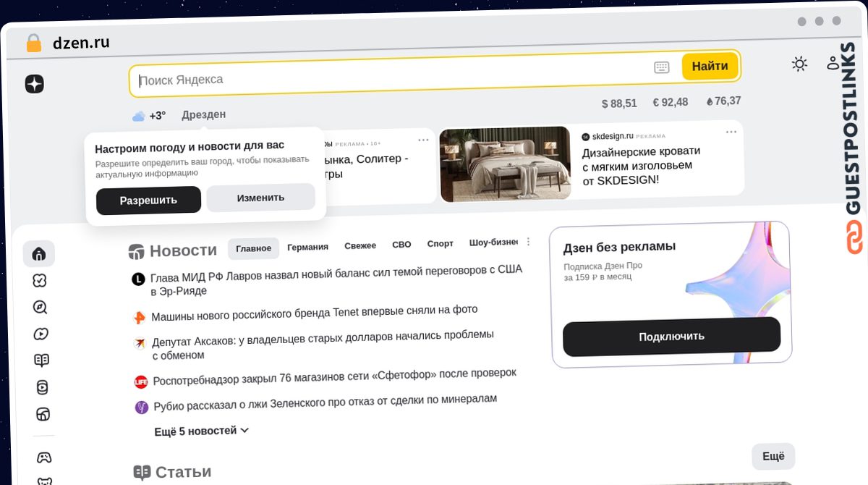Open the gamepad games icon in sidebar
Viewport: 868px width, 485px height.
click(x=44, y=457)
